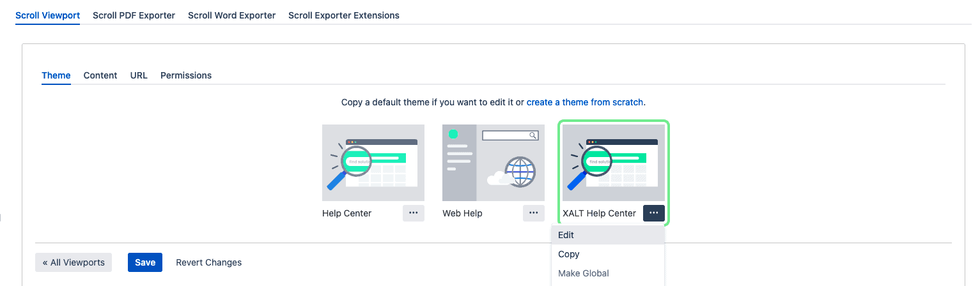980x286 pixels.
Task: Switch to the Scroll PDF Exporter tab
Action: click(x=134, y=15)
